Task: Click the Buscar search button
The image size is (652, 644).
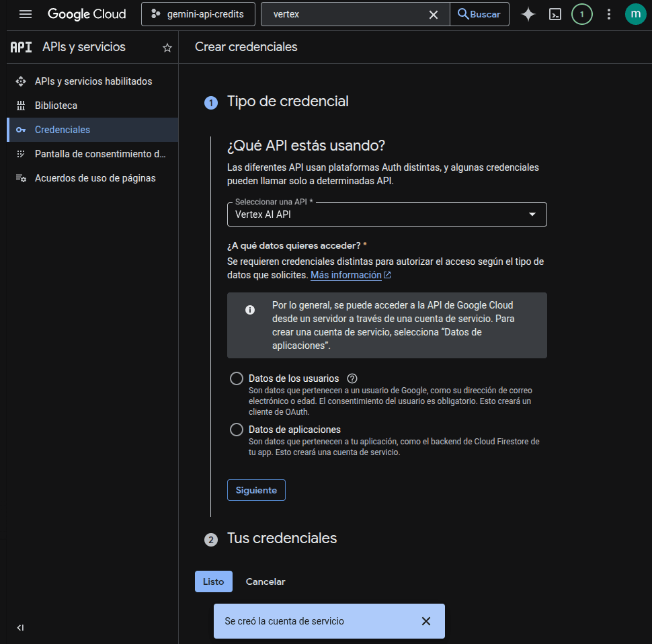Action: tap(479, 14)
